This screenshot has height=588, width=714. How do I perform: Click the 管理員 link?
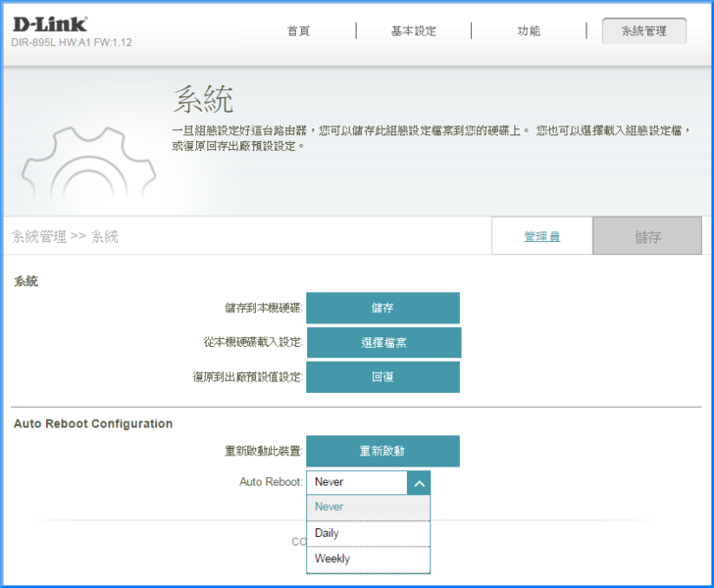pos(541,237)
